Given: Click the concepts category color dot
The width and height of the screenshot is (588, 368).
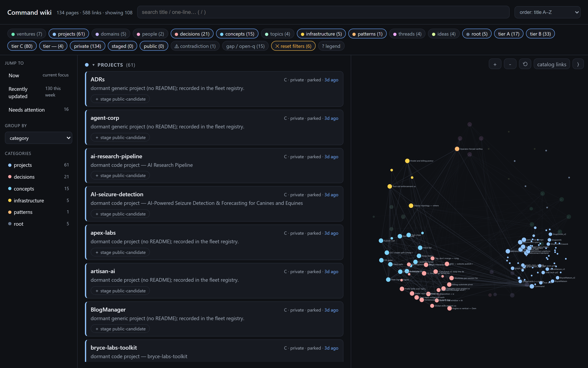Looking at the screenshot, I should pos(10,188).
